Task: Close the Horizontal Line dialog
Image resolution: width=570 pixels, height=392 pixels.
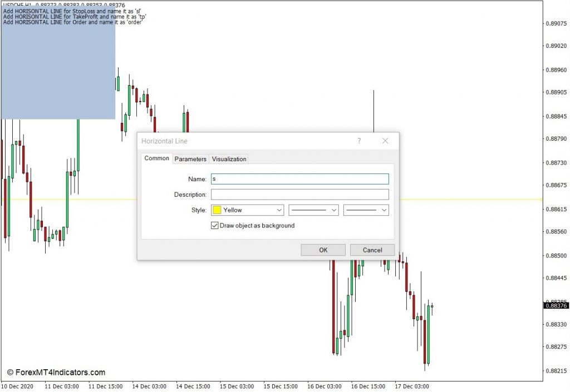Action: [385, 141]
